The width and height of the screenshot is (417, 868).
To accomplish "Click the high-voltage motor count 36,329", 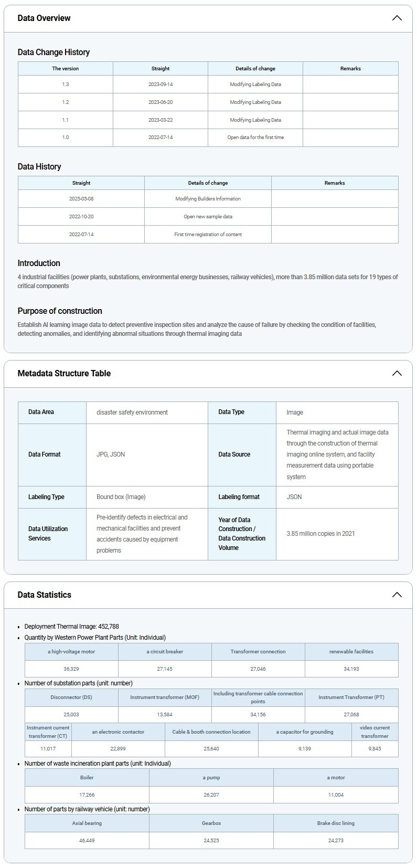I will [71, 669].
